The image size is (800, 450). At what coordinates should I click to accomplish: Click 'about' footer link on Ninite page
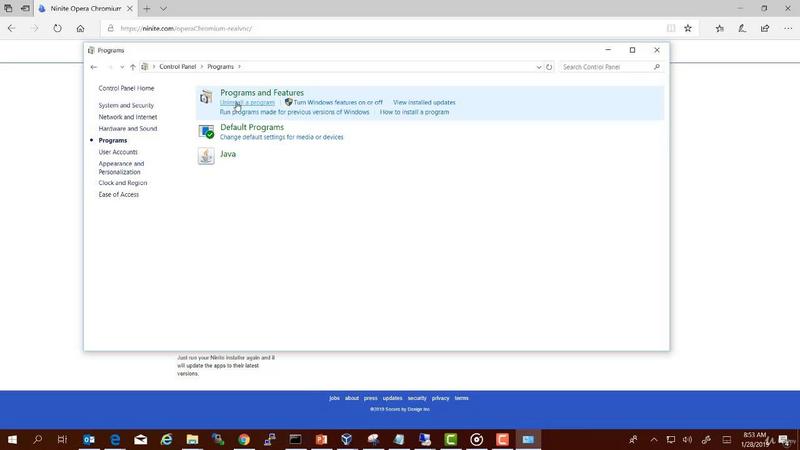[x=352, y=398]
